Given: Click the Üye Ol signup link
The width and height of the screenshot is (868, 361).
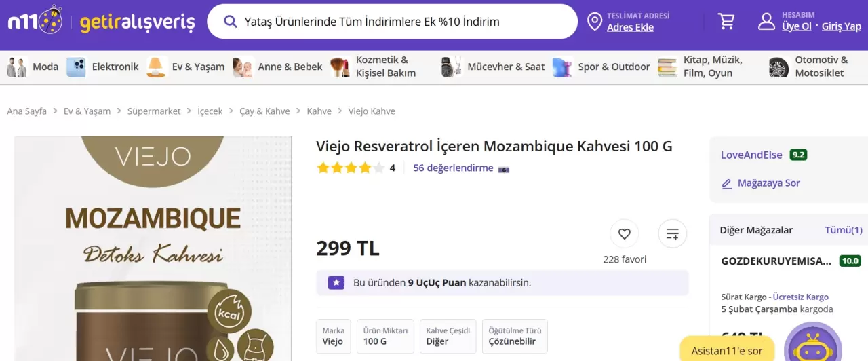Looking at the screenshot, I should 796,26.
